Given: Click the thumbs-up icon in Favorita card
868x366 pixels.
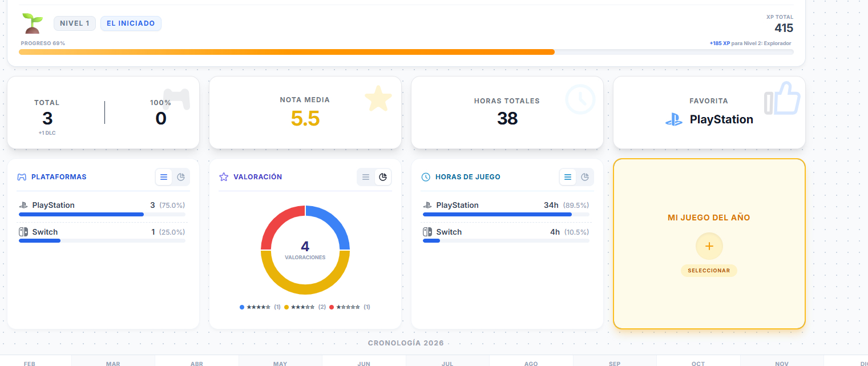Looking at the screenshot, I should 782,99.
